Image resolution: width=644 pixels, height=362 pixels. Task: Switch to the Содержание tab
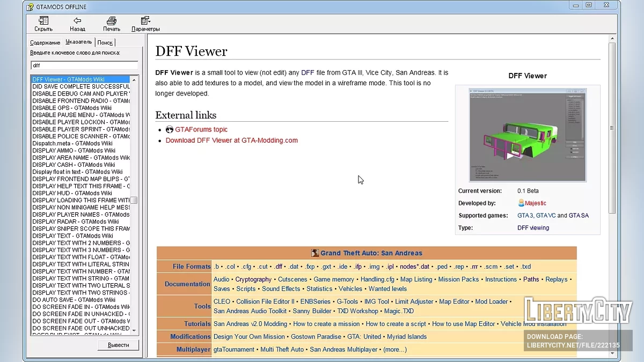[x=45, y=42]
